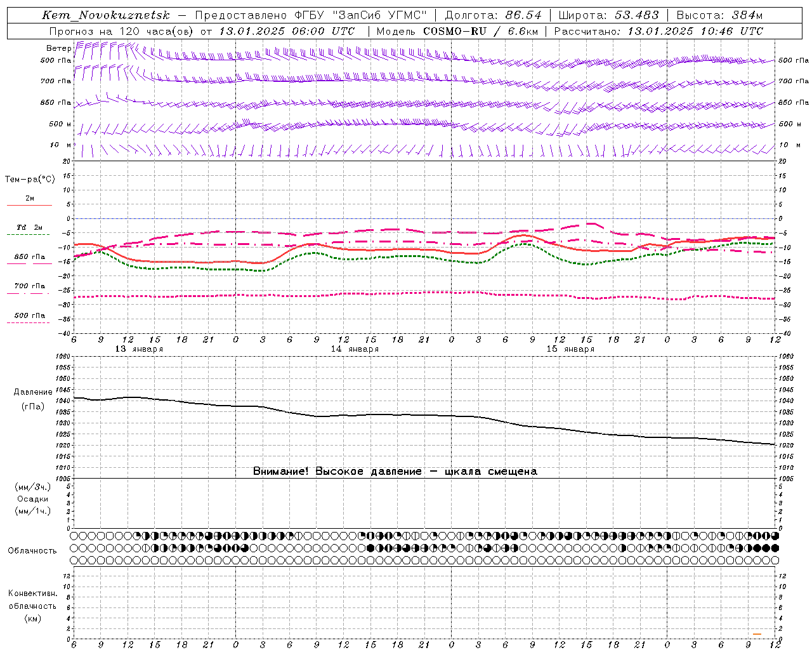Screen dimensions: 812x650
Task: Click computed time '13.01.2025 10:46 UTC'
Action: 695,31
